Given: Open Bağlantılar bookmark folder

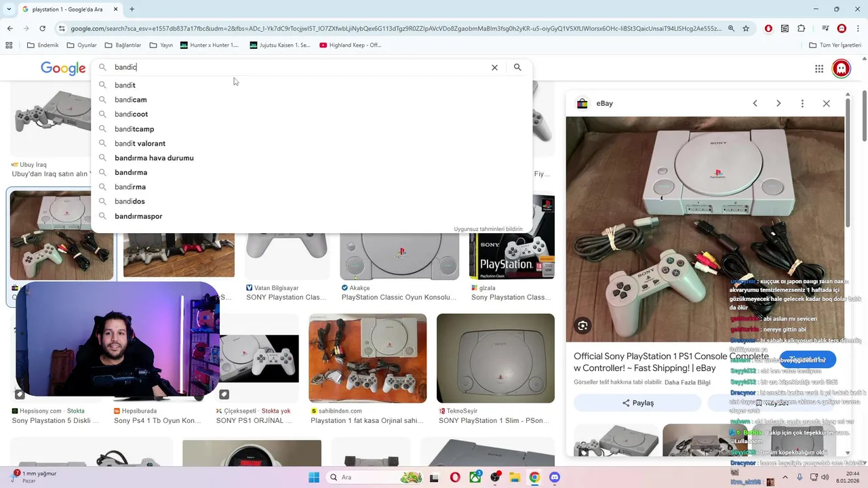Looking at the screenshot, I should [123, 45].
